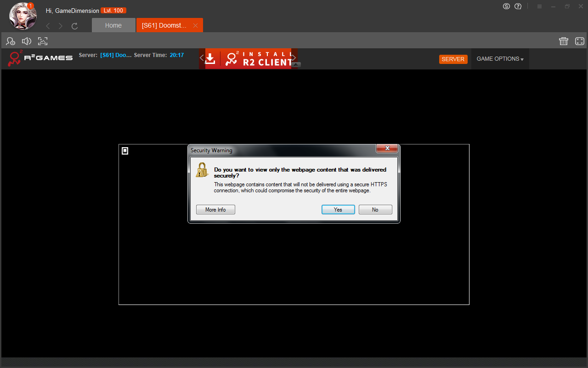Click the R2Games logo
Image resolution: width=588 pixels, height=368 pixels.
pyautogui.click(x=40, y=58)
